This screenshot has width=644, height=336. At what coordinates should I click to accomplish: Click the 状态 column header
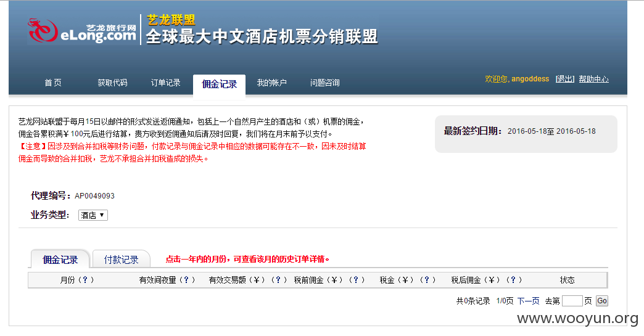(x=567, y=280)
